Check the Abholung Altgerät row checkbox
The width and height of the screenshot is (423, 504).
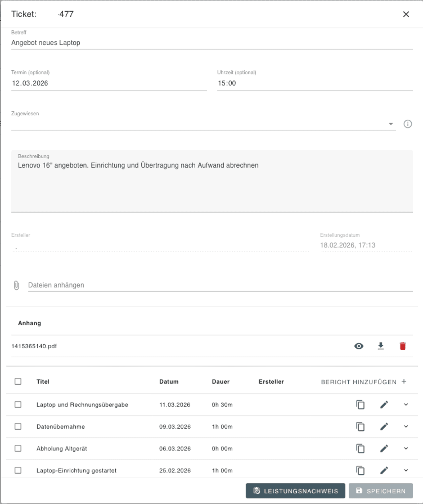coord(18,448)
